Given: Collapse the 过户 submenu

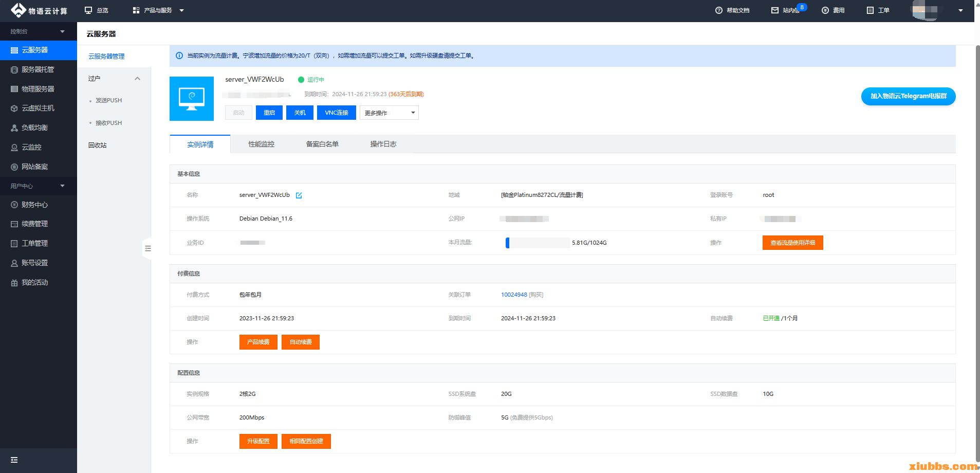Looking at the screenshot, I should click(137, 79).
